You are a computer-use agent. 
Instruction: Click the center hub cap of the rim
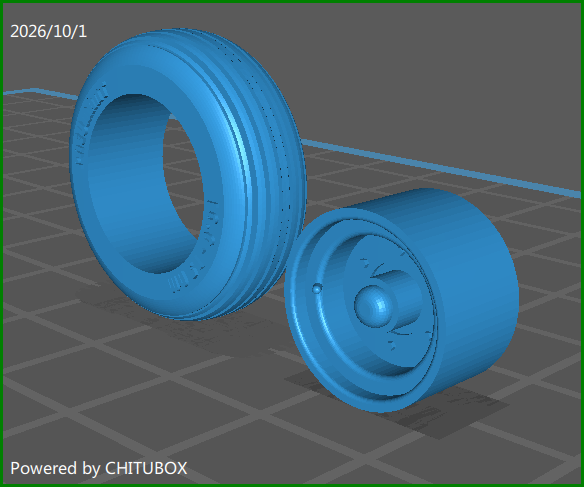(374, 307)
